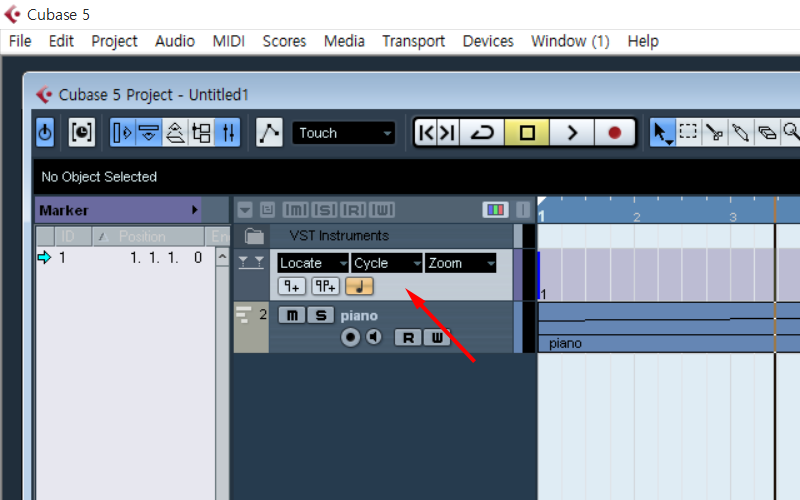This screenshot has width=800, height=500.
Task: Open the Media menu
Action: click(344, 41)
